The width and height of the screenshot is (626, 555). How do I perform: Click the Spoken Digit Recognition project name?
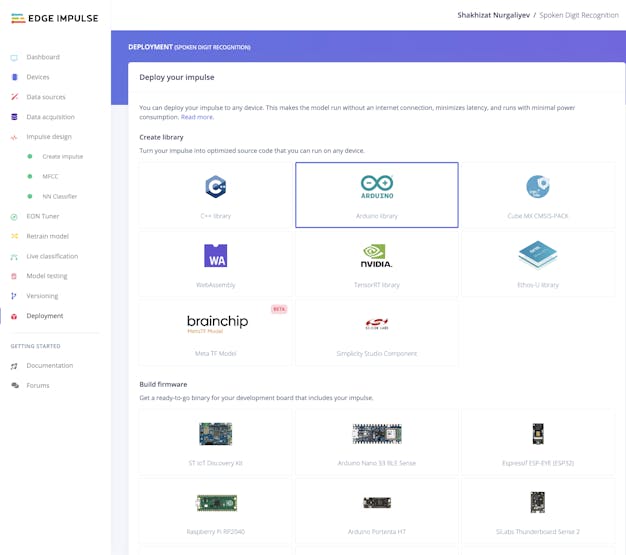[579, 15]
